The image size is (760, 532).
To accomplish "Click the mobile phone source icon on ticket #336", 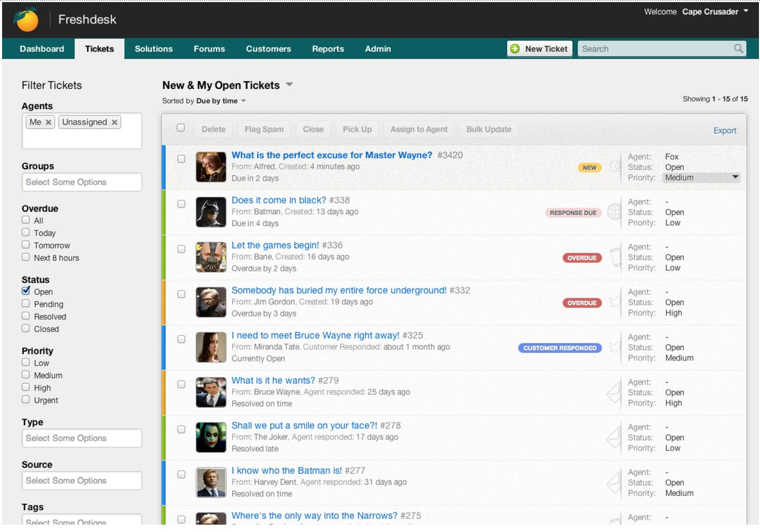I will 614,257.
